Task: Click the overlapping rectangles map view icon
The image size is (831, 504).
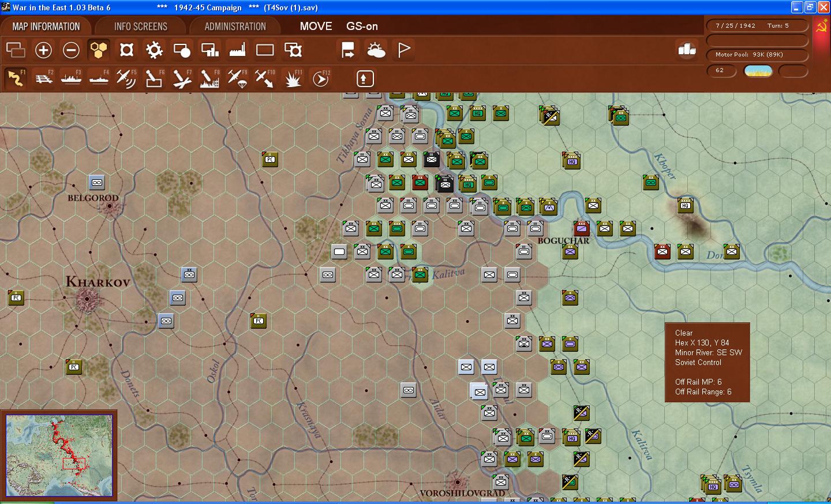Action: [x=16, y=50]
